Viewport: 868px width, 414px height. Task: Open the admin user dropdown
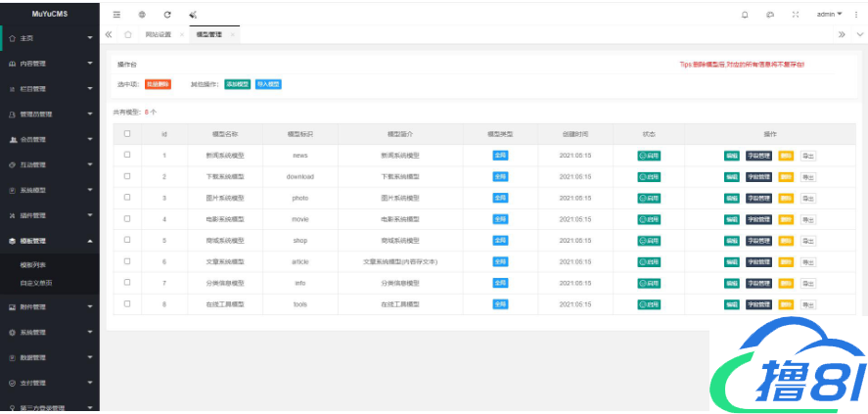830,15
